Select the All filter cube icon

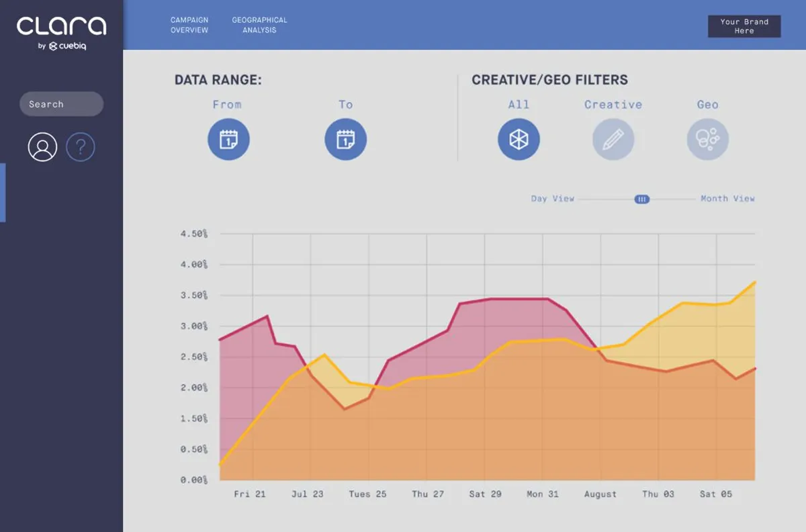519,140
